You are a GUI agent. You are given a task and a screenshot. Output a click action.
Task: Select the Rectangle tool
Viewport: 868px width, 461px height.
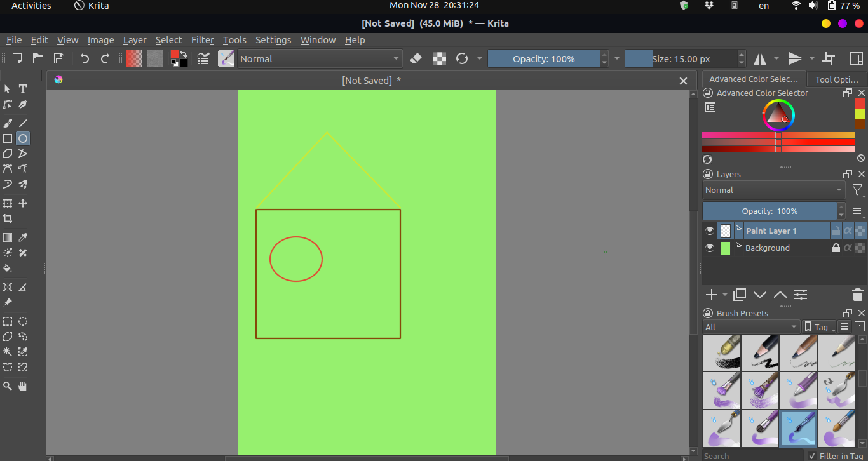(x=8, y=138)
